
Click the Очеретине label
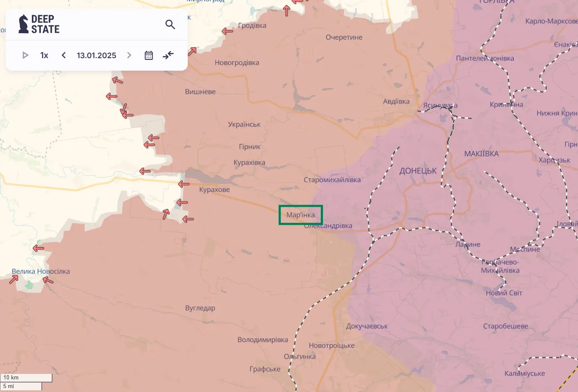[x=344, y=37]
